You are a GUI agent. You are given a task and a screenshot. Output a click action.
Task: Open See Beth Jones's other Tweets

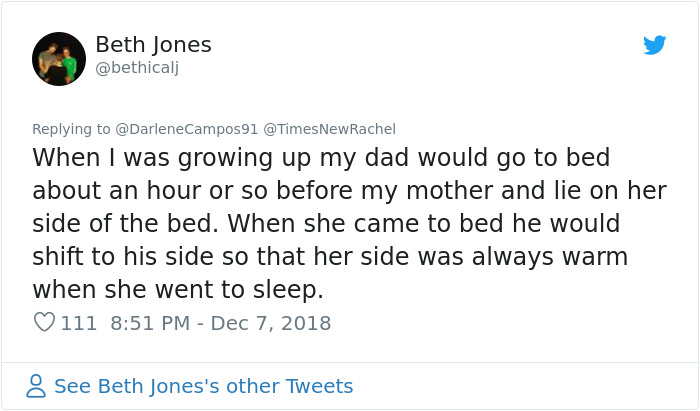tap(203, 386)
